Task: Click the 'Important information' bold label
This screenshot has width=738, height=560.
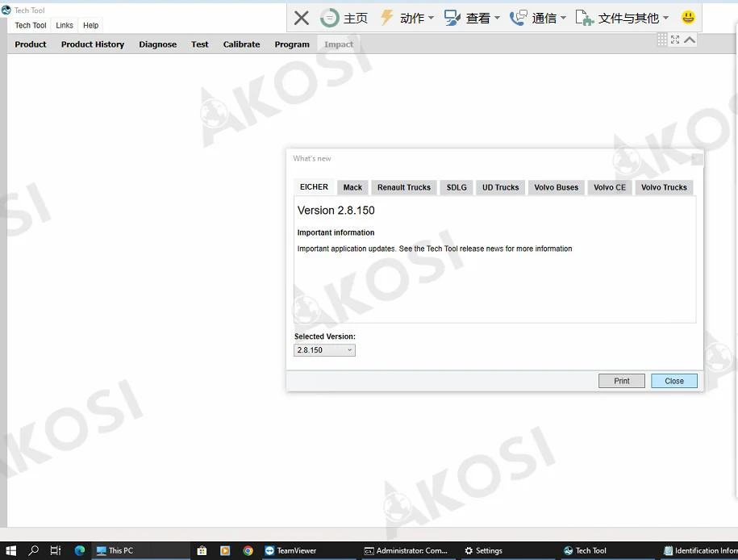Action: point(336,232)
